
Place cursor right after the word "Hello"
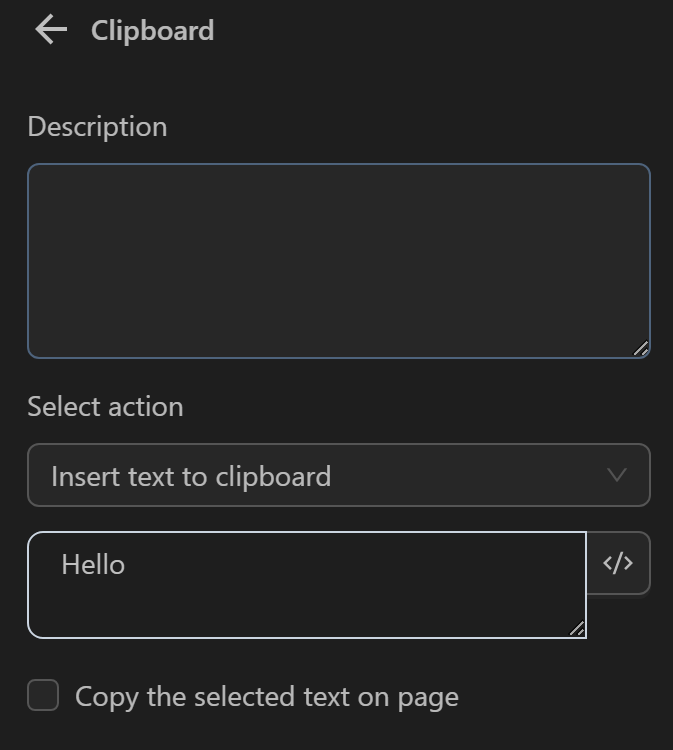[x=127, y=565]
